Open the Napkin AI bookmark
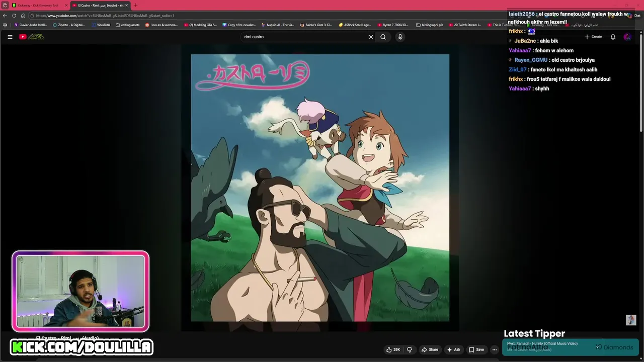 tap(278, 25)
